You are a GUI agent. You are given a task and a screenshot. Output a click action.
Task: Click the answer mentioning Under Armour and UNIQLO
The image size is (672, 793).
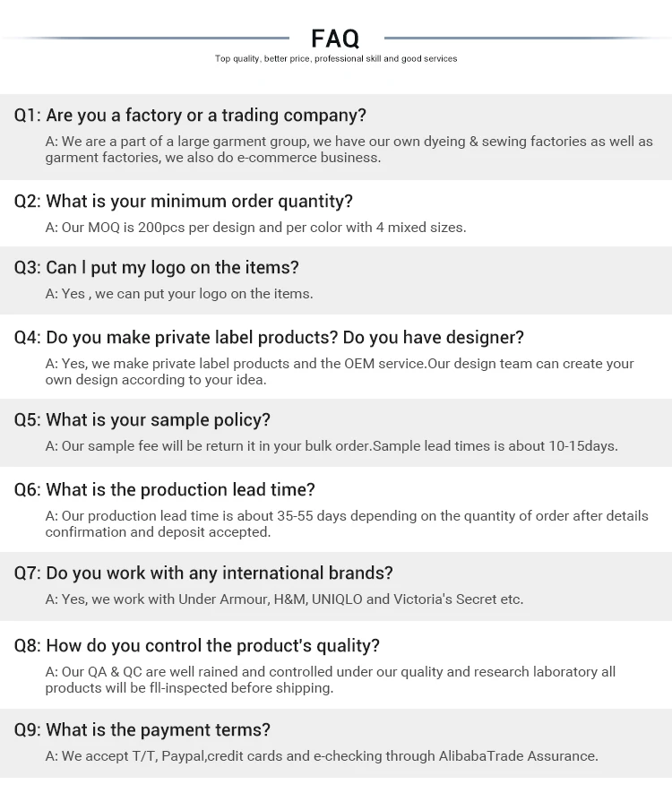pyautogui.click(x=284, y=599)
